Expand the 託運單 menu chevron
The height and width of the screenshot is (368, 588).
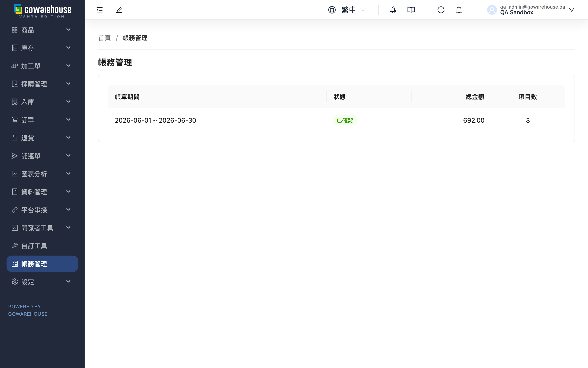[68, 156]
